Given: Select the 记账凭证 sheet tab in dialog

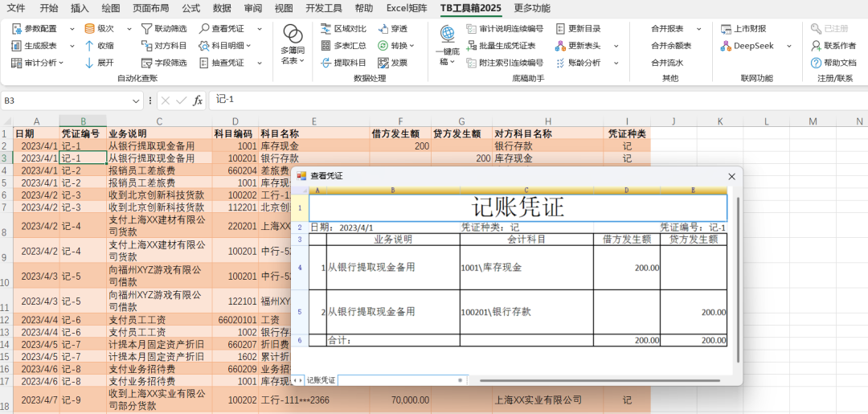Looking at the screenshot, I should click(321, 380).
